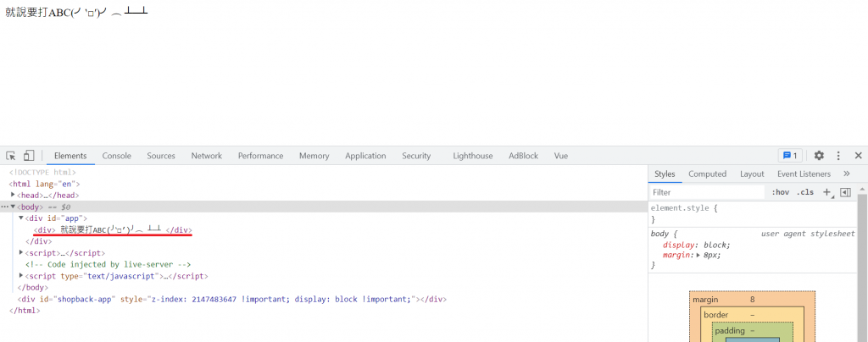Screen dimensions: 868x342
Task: Activate the inspect element picker icon
Action: tap(11, 156)
